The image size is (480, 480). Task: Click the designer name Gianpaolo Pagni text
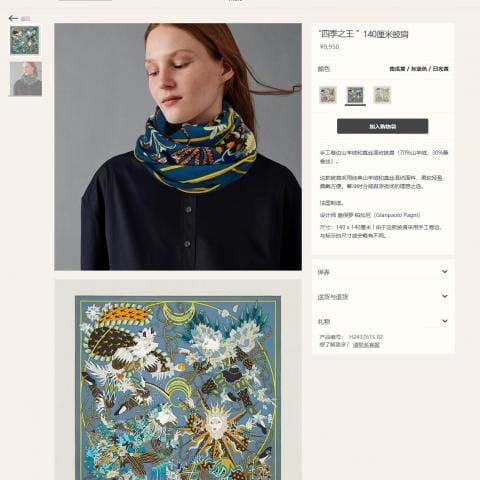click(397, 215)
